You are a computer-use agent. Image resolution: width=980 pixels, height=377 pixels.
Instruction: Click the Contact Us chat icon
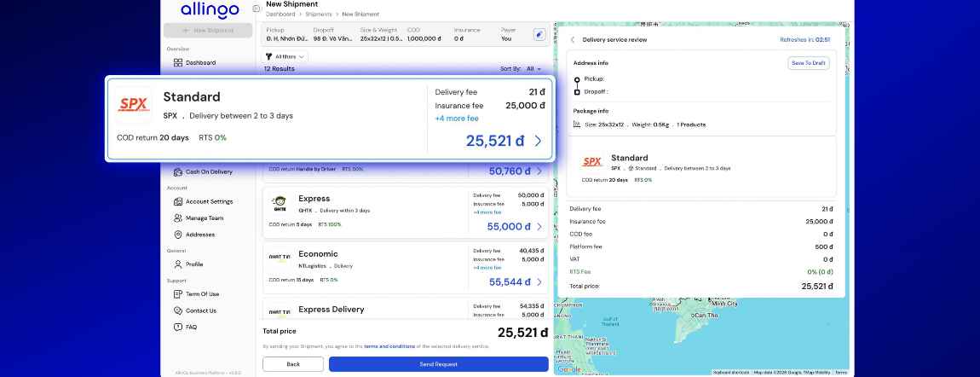(177, 310)
